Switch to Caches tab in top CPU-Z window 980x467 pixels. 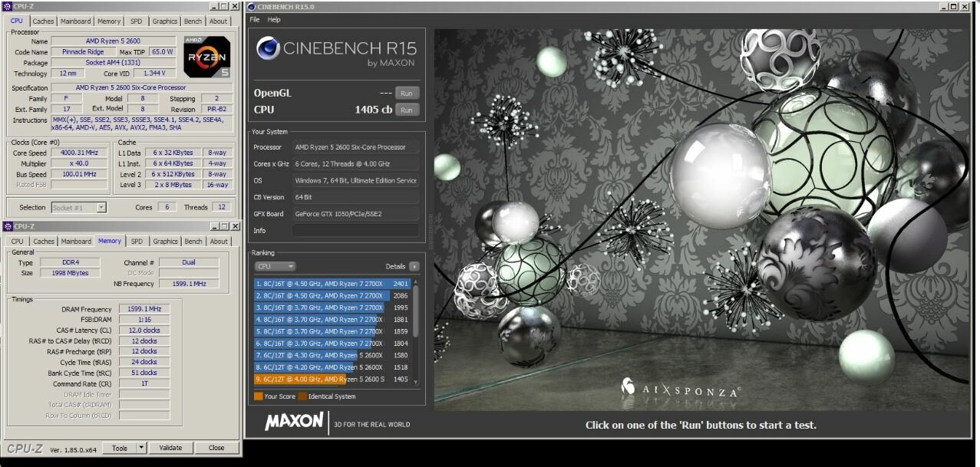[44, 21]
